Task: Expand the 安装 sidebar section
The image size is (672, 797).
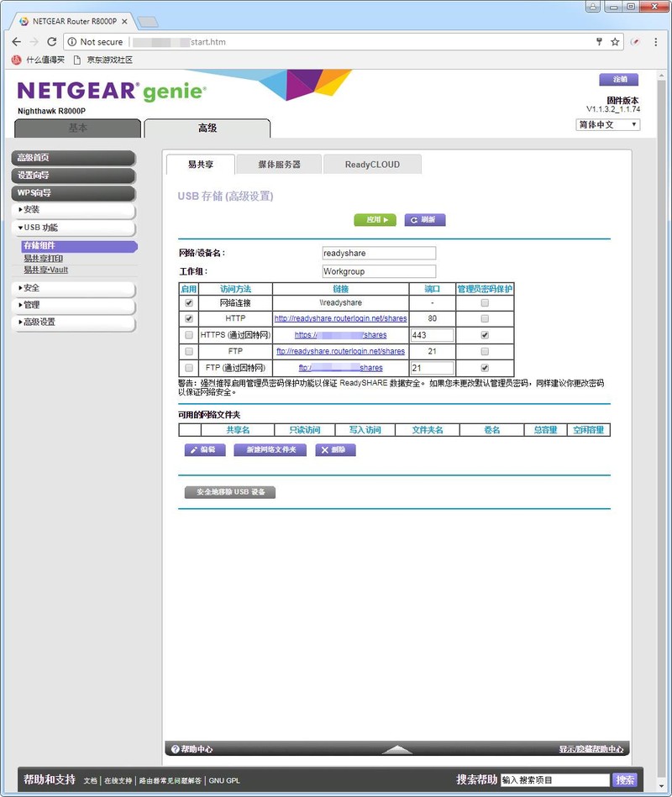Action: (x=74, y=209)
